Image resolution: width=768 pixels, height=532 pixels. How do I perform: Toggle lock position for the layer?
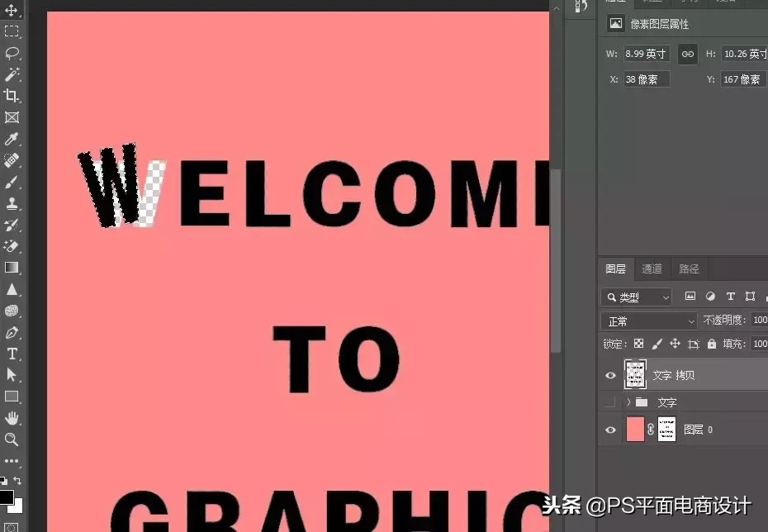click(675, 344)
